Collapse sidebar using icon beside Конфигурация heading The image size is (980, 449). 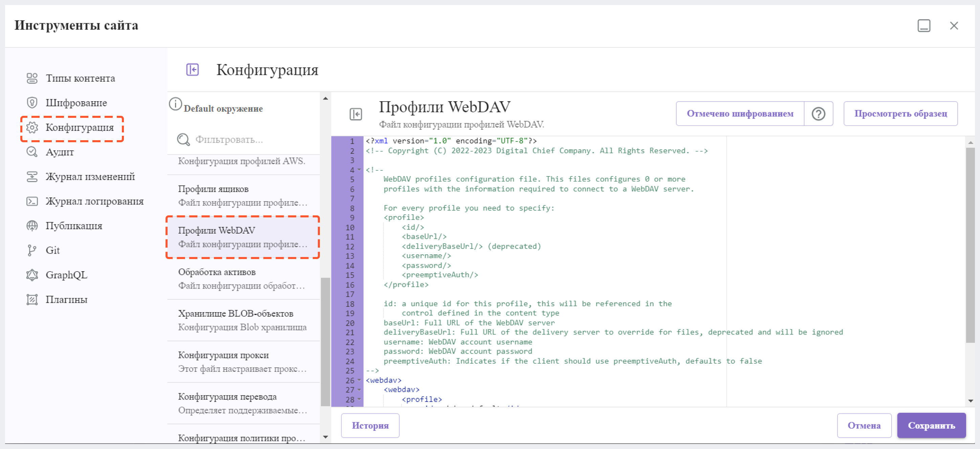(193, 70)
